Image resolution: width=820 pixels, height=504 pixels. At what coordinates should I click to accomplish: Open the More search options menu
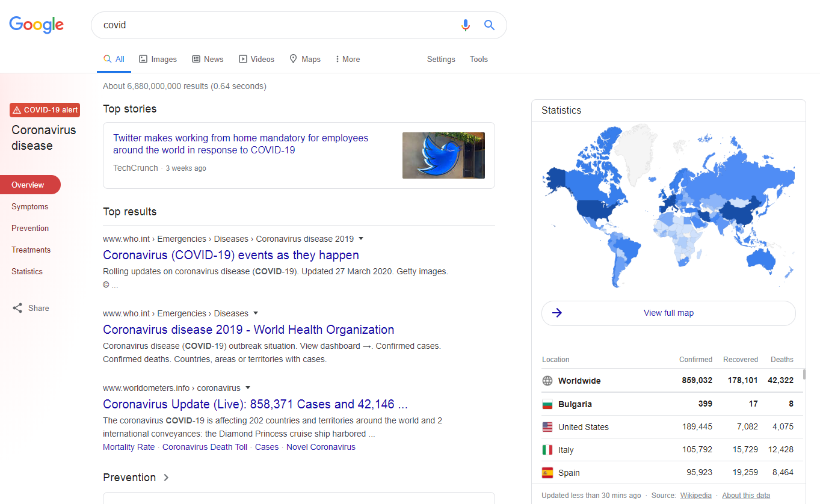348,59
